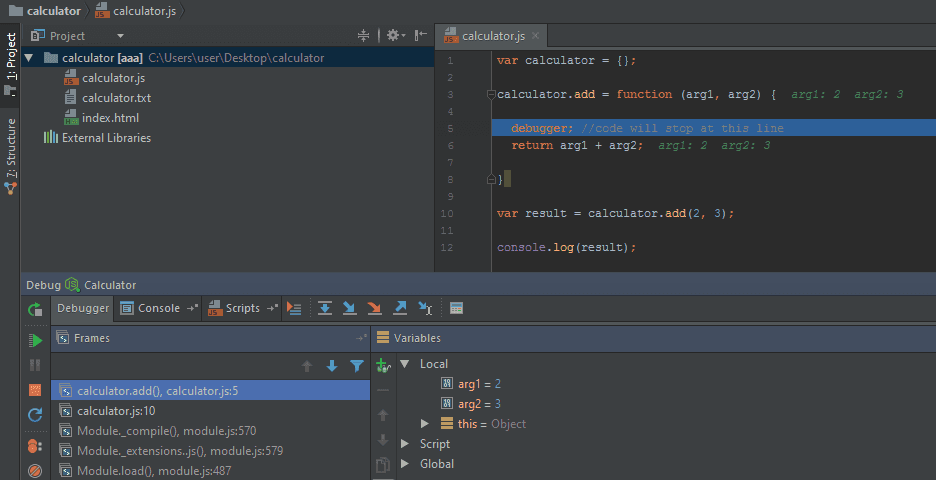Hide the Project tool window

(x=421, y=35)
